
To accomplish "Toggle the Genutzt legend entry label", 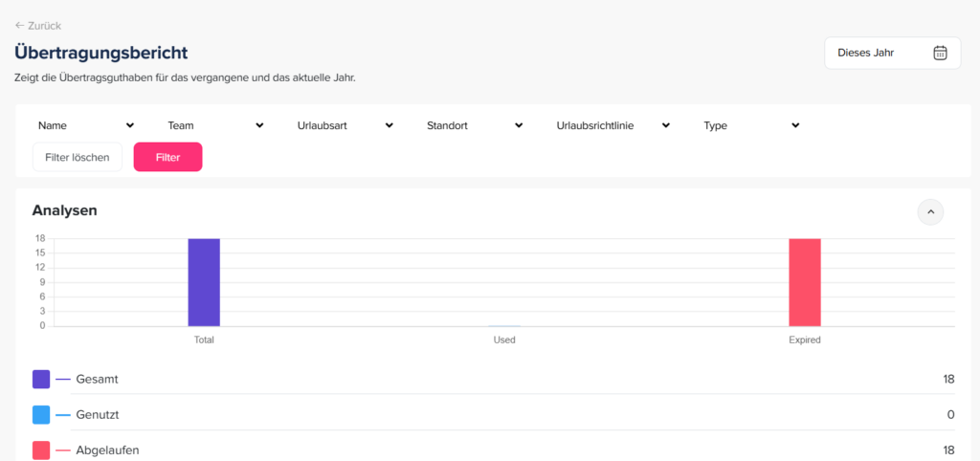I will (x=97, y=415).
